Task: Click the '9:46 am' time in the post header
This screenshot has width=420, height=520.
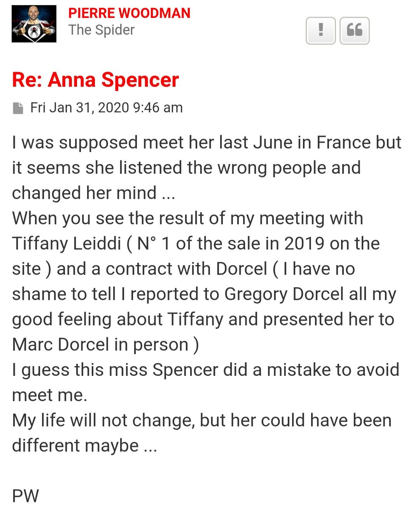Action: pos(157,108)
